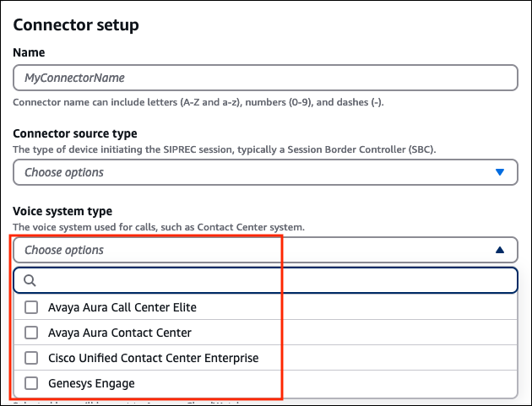Collapse Voice system type using the up arrow
The height and width of the screenshot is (406, 532).
coord(500,250)
